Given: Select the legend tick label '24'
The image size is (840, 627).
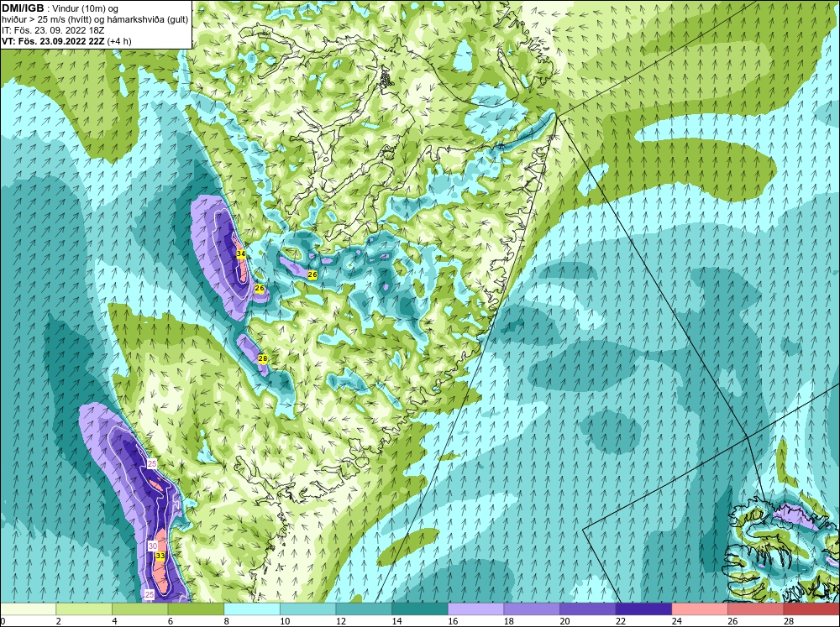Looking at the screenshot, I should pyautogui.click(x=676, y=621).
